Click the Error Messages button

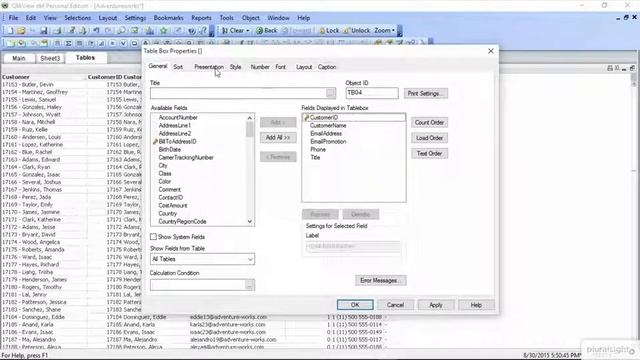coord(381,280)
